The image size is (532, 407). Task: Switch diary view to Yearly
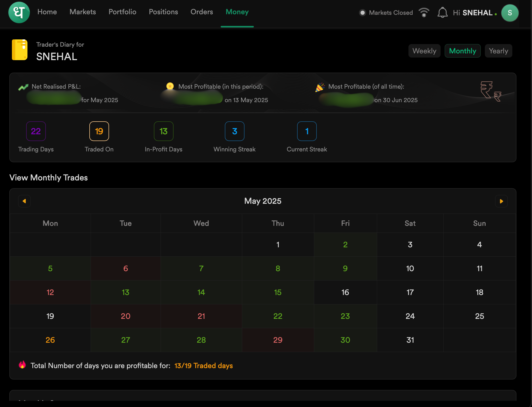[498, 51]
